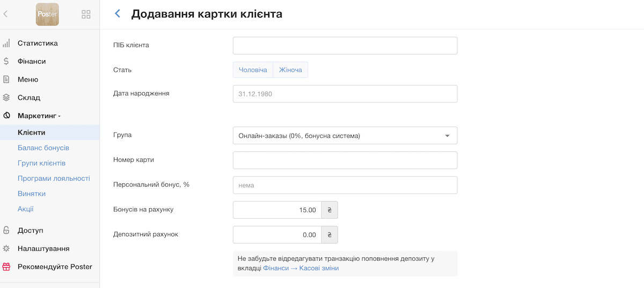
Task: Click the Рекомендуйте Poster gift icon
Action: [6, 267]
